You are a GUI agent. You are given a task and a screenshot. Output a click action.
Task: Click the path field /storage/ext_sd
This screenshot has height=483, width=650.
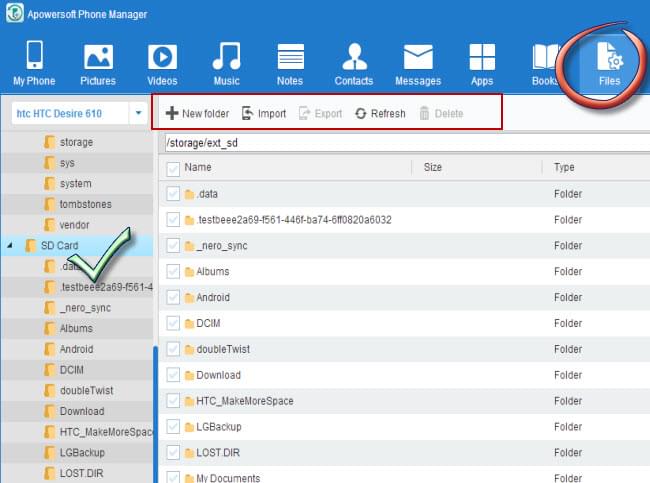406,143
